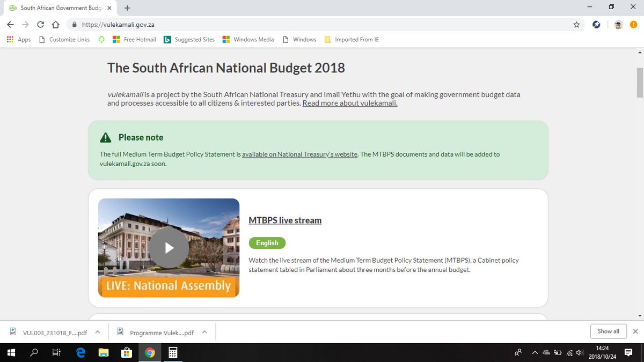The height and width of the screenshot is (362, 644).
Task: Play the MTBPS live stream video
Action: click(x=169, y=248)
